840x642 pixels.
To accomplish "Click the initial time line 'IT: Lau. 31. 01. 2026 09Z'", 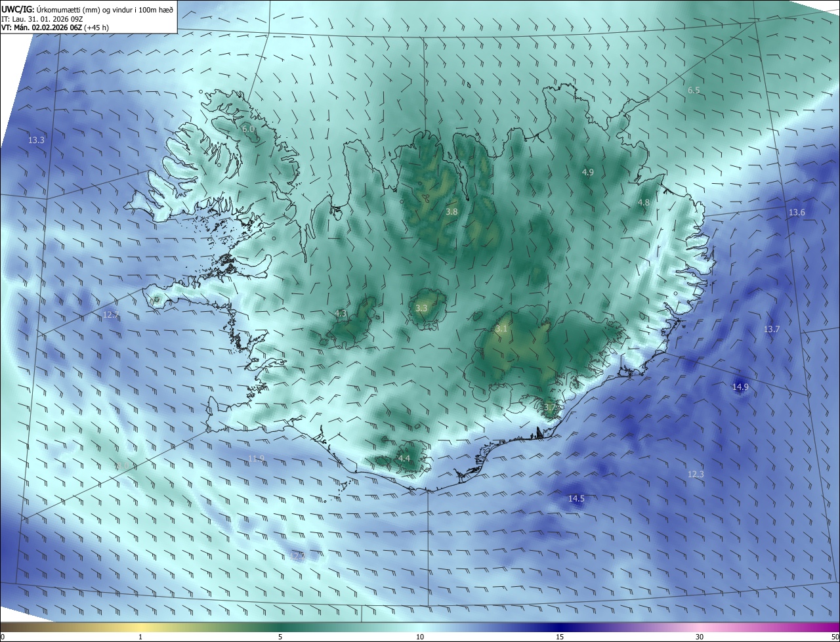I will pos(41,18).
